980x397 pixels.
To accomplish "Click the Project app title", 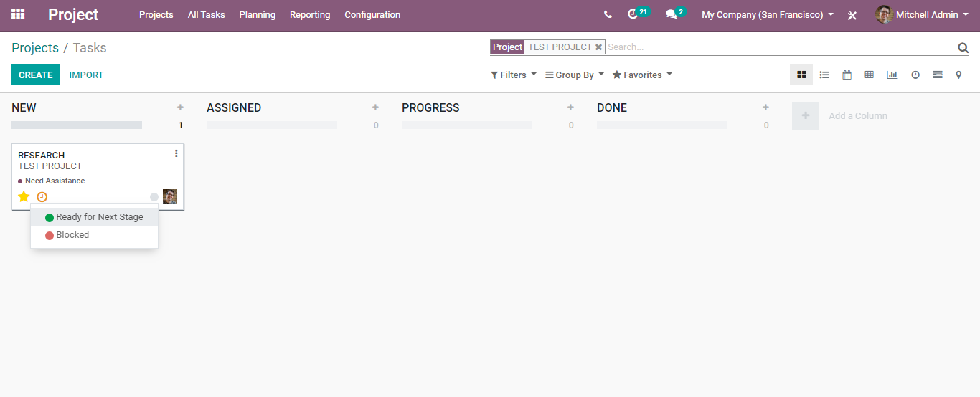I will [x=73, y=14].
